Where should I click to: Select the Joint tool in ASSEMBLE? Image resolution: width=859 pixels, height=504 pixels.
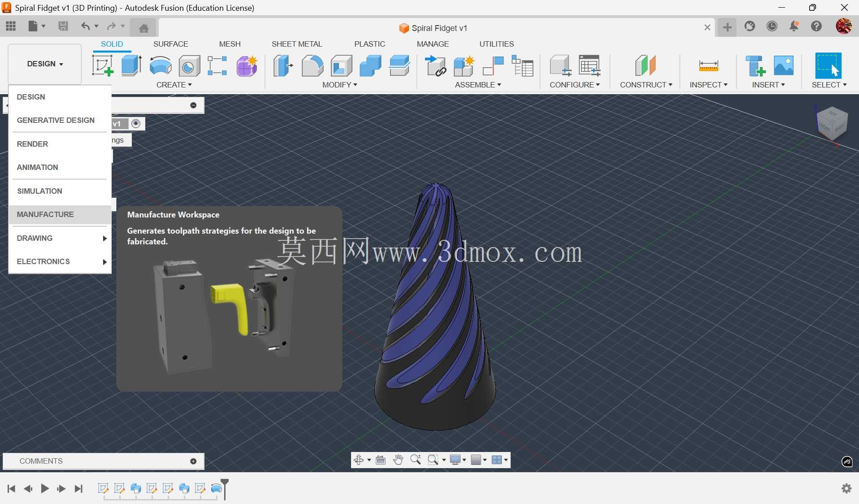coord(493,65)
